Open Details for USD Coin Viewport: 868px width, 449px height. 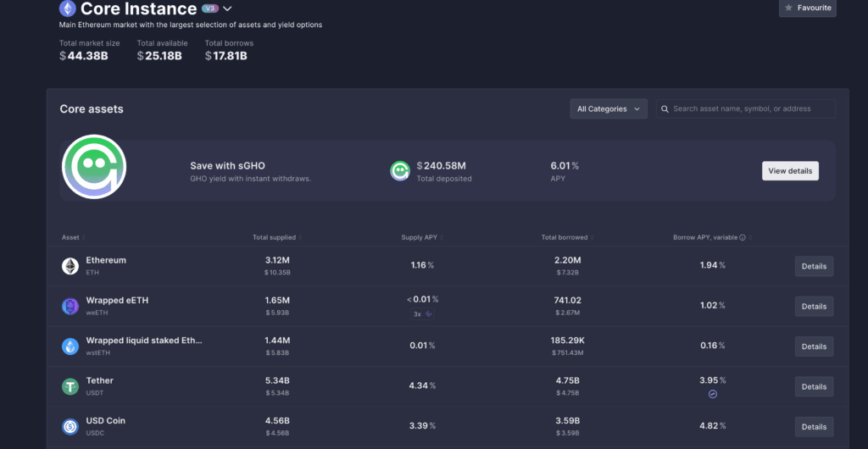coord(814,426)
